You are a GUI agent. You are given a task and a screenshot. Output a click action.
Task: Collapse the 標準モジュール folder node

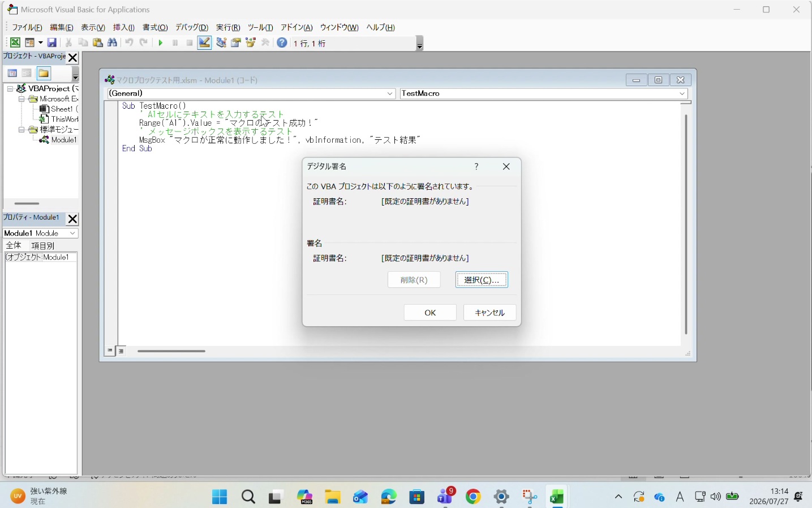(x=22, y=130)
